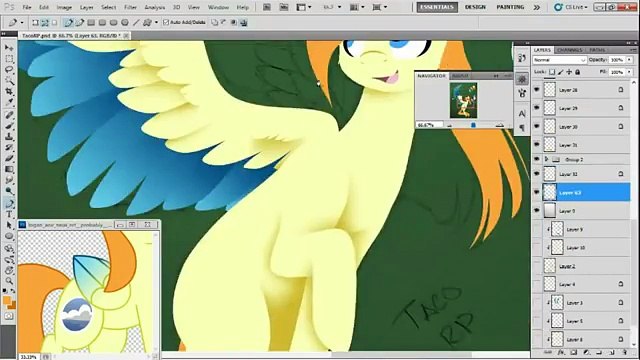Switch to Paths tab
Screen dimensions: 640x360
[597, 50]
